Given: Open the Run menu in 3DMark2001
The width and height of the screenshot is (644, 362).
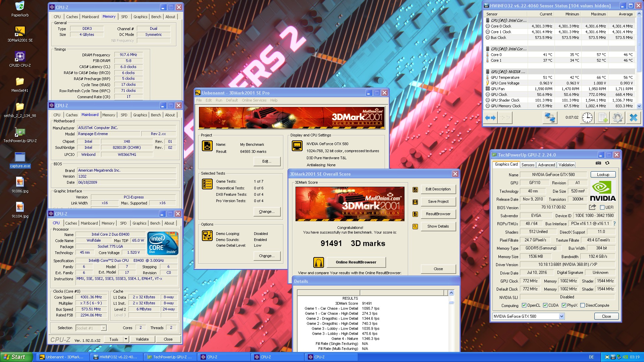Looking at the screenshot, I should pos(219,100).
